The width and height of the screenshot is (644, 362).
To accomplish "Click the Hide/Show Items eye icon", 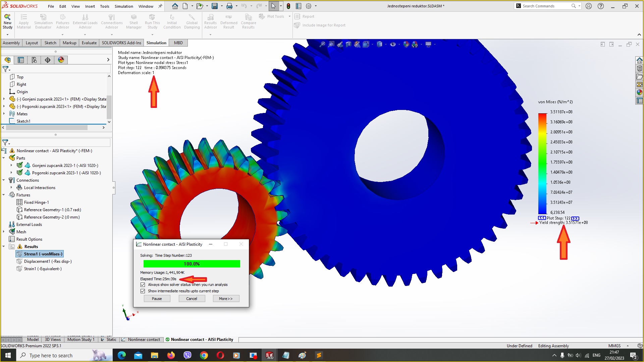I will click(393, 44).
